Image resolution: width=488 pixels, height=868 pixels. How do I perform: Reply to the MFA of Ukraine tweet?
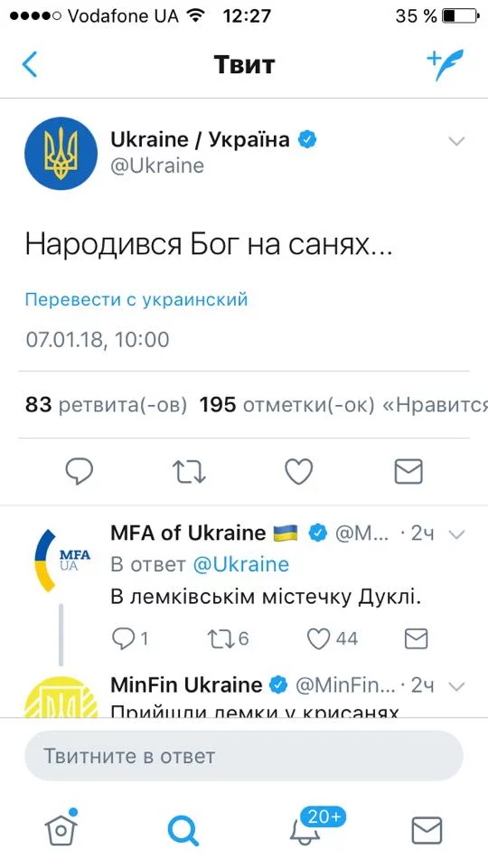click(129, 639)
